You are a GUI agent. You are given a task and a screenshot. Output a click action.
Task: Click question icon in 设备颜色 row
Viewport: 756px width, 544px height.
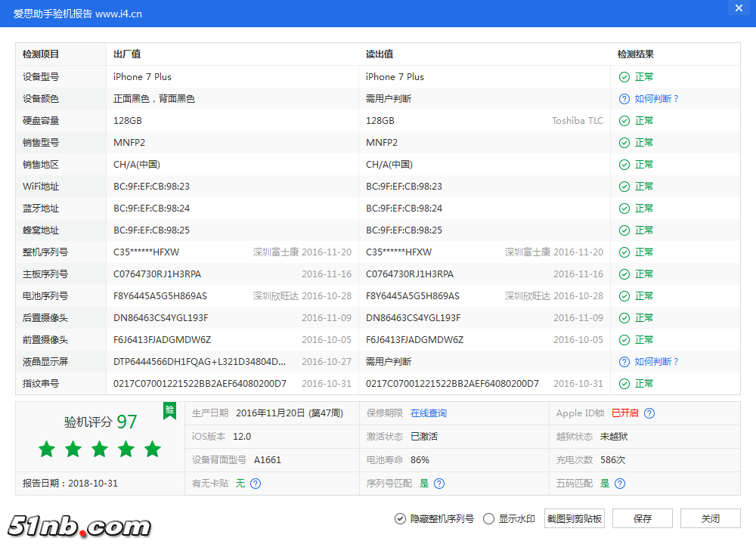click(x=624, y=99)
